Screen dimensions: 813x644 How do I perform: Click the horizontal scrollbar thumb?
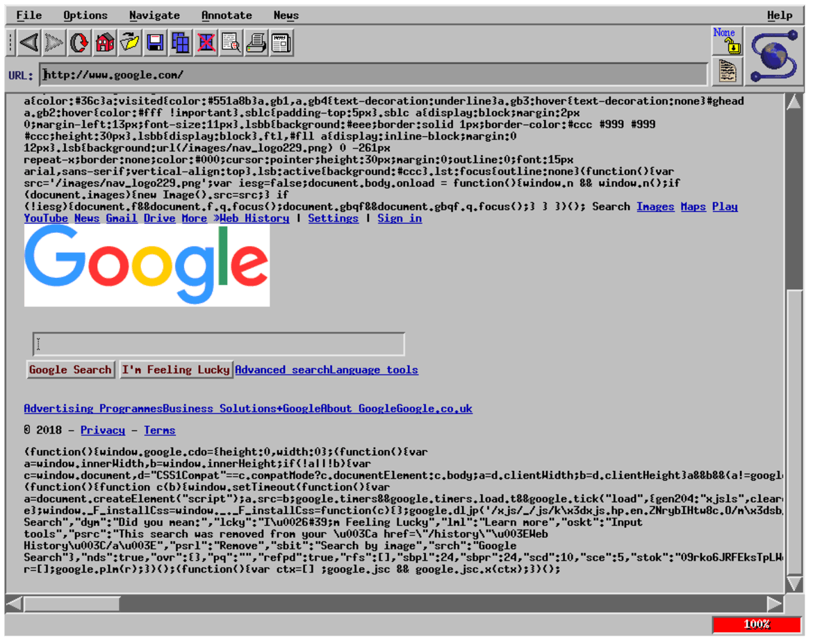(x=72, y=604)
